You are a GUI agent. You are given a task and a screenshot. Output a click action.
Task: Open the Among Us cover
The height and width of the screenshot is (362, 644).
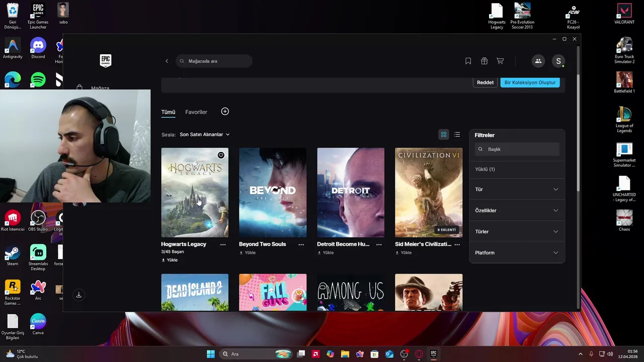[x=351, y=292]
